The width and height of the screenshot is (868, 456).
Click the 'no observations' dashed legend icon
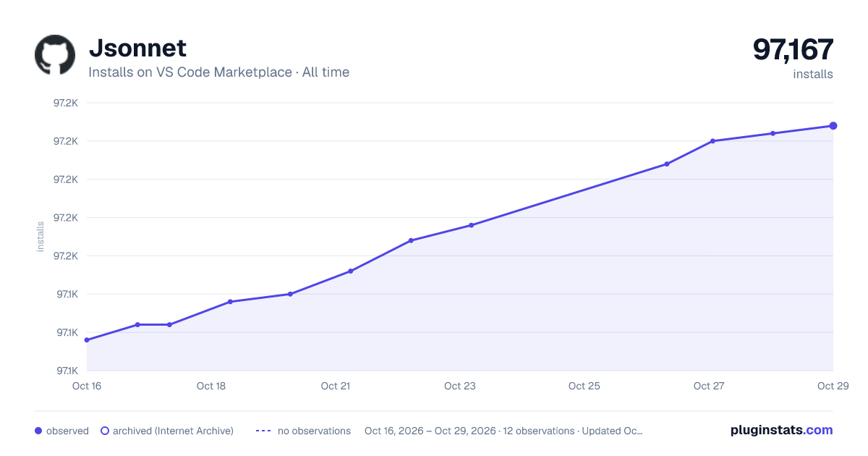coord(263,431)
